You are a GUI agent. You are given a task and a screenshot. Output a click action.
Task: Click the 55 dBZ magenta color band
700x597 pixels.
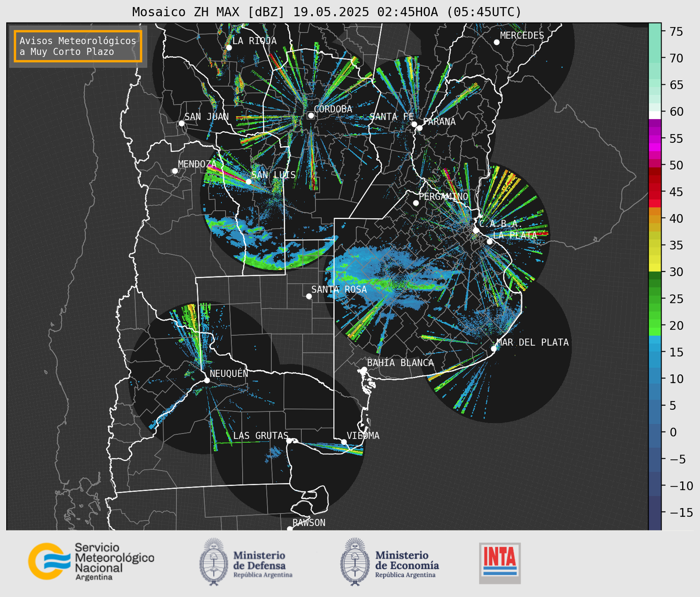(654, 139)
